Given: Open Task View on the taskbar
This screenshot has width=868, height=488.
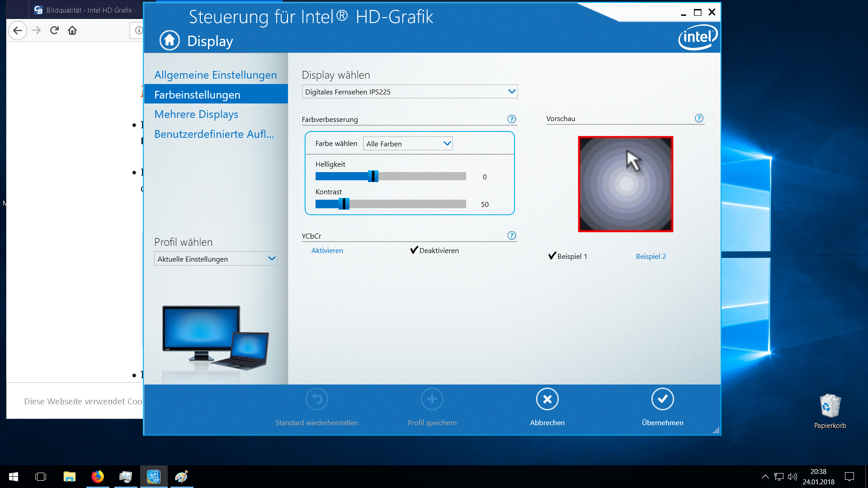Looking at the screenshot, I should [x=41, y=477].
